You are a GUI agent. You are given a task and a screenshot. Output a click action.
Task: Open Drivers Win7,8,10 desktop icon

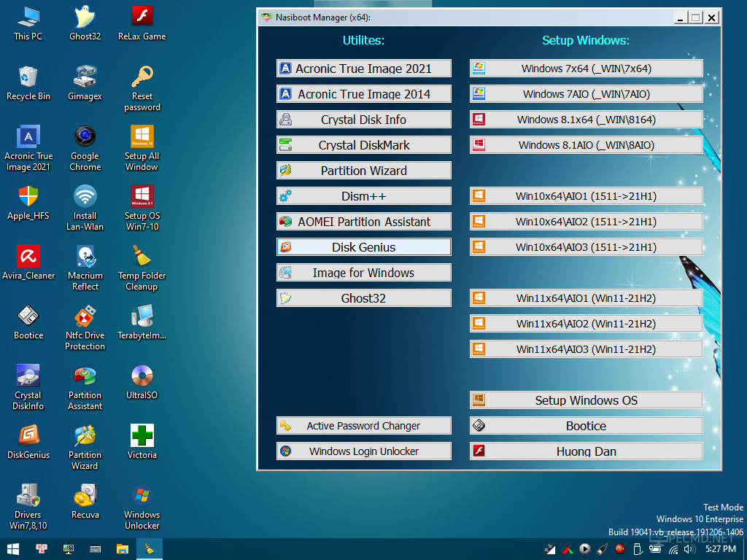point(28,507)
